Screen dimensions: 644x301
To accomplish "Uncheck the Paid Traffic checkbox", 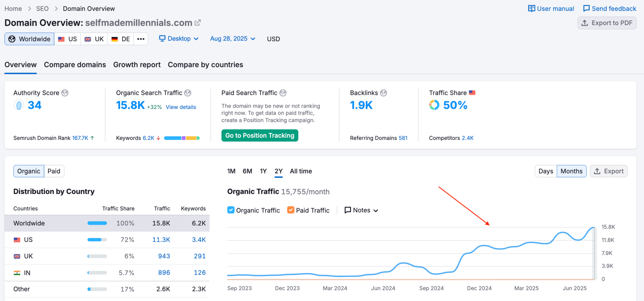I will 291,210.
